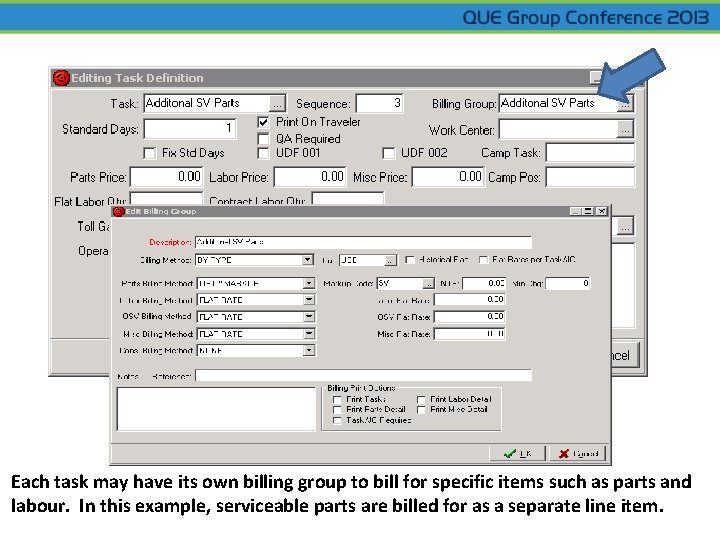Tick the Task A/C Required checkbox
The width and height of the screenshot is (720, 540).
pos(337,421)
